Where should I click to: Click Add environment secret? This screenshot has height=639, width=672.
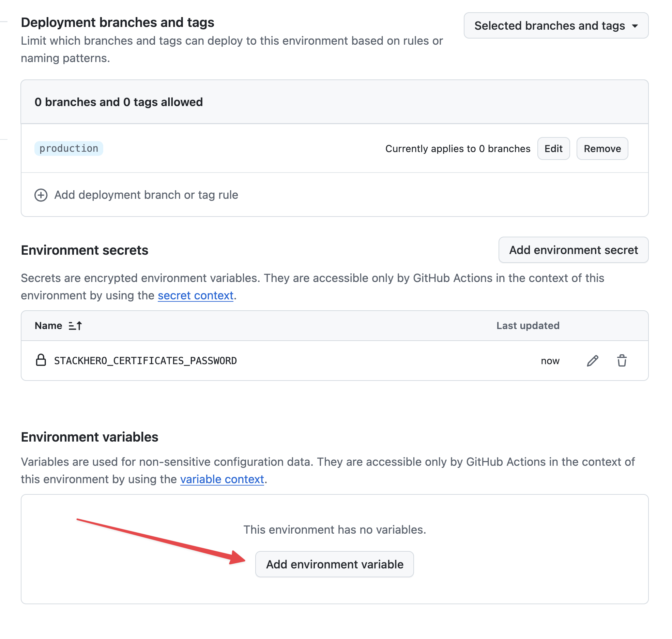pyautogui.click(x=573, y=250)
